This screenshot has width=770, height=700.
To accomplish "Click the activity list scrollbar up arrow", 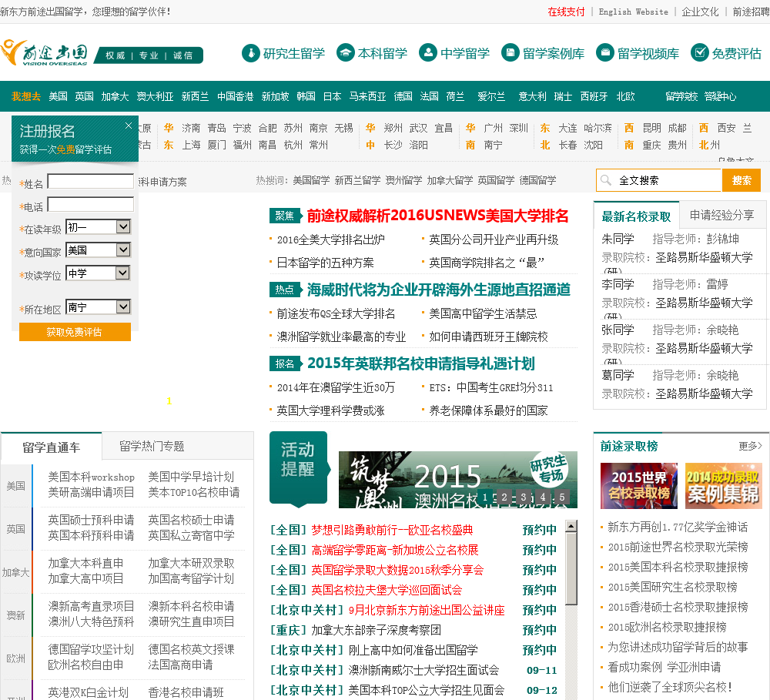I will [x=571, y=527].
